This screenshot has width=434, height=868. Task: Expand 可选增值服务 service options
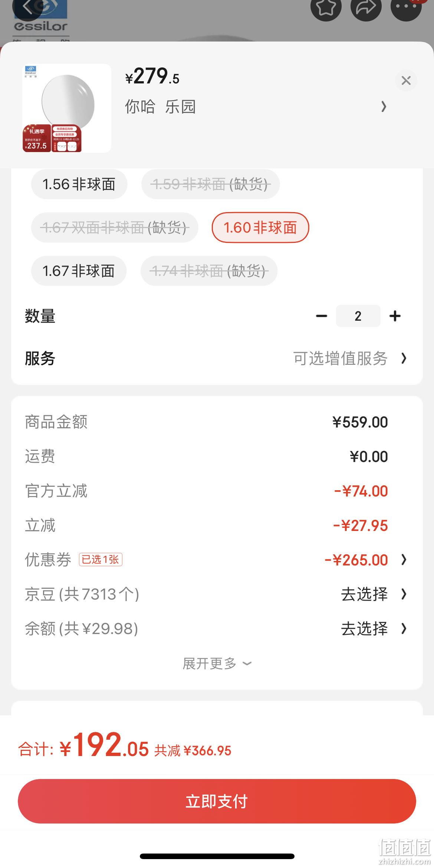[350, 359]
